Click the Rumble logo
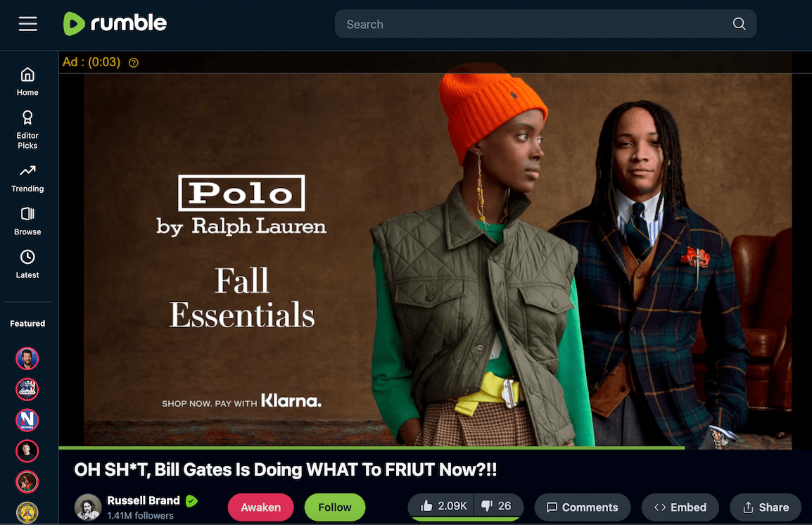 tap(115, 23)
